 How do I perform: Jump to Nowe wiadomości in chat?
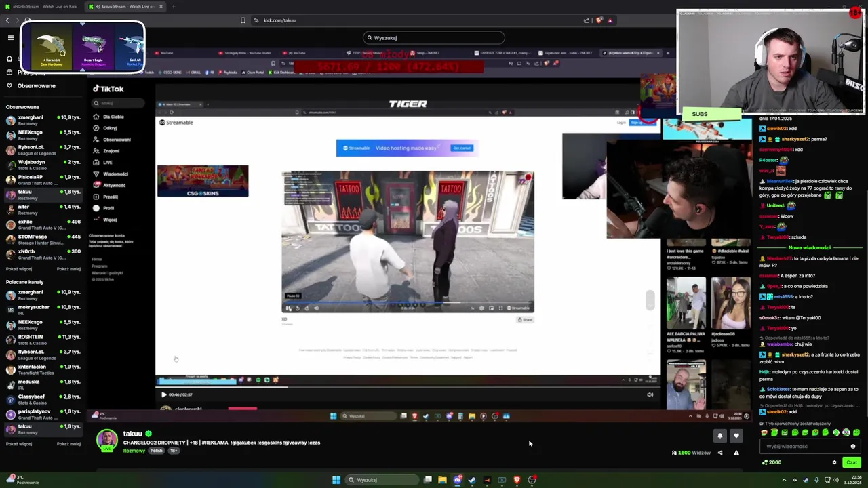810,247
